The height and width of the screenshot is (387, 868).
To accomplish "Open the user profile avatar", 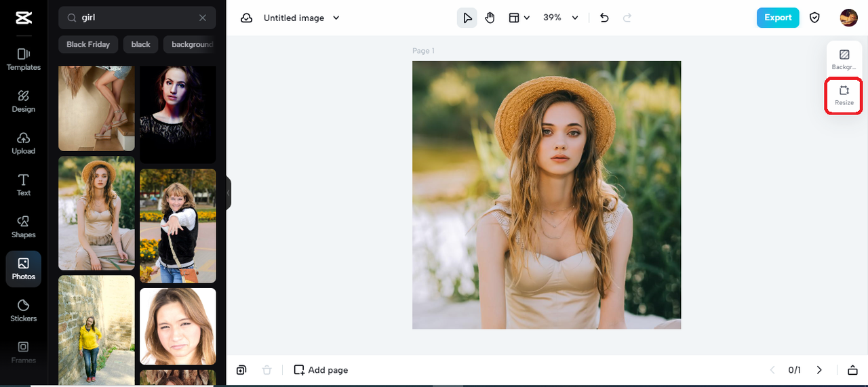I will 848,18.
